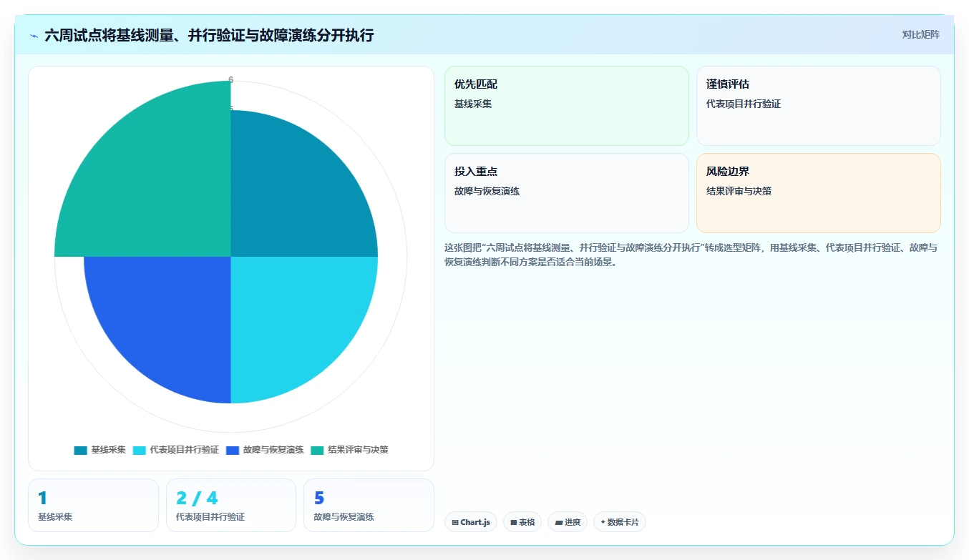969x560 pixels.
Task: Click the 代表项目并行验证 legend label
Action: (185, 451)
